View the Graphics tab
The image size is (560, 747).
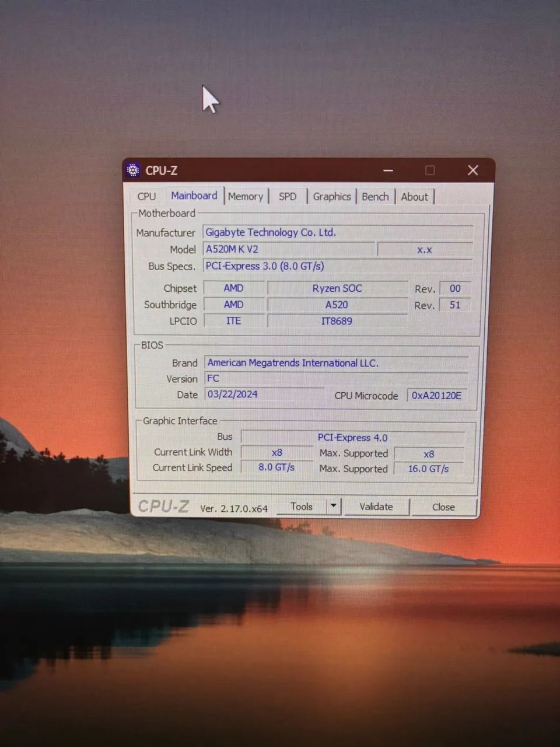click(x=331, y=196)
